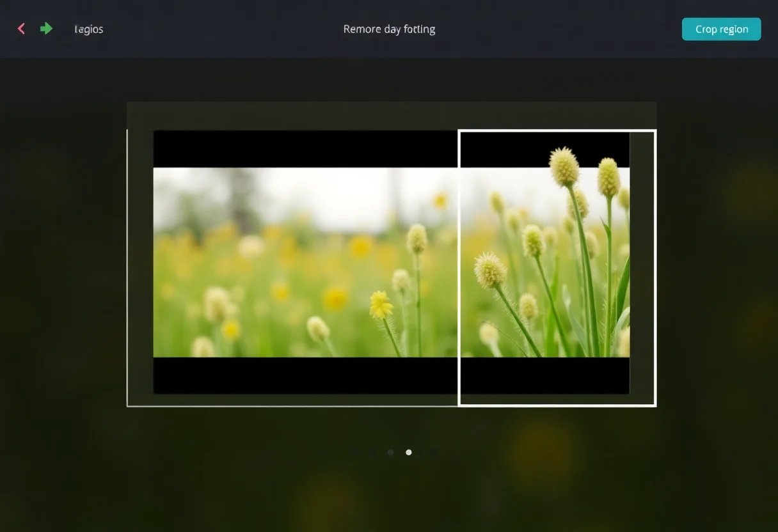This screenshot has width=778, height=532.
Task: Click the crop box bottom-right corner handle
Action: pos(655,405)
